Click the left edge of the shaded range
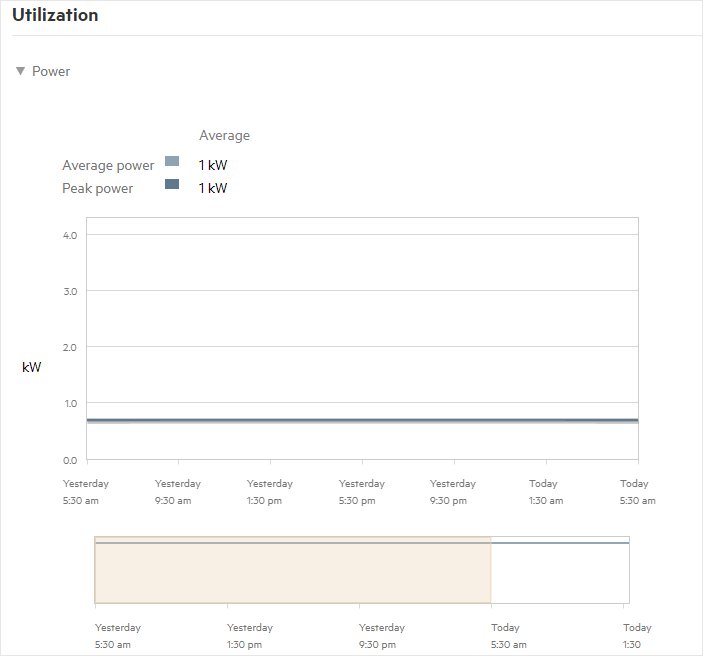The image size is (703, 656). (x=95, y=570)
